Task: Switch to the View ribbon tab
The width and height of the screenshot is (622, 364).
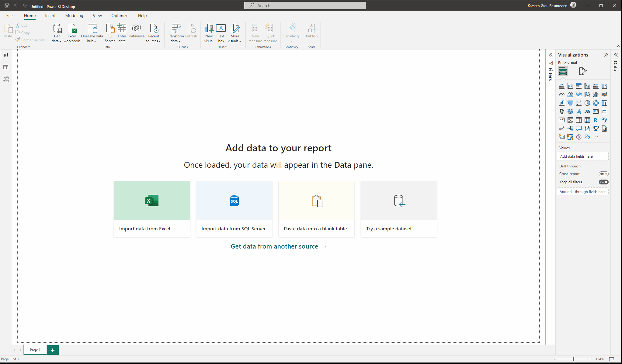Action: (97, 15)
